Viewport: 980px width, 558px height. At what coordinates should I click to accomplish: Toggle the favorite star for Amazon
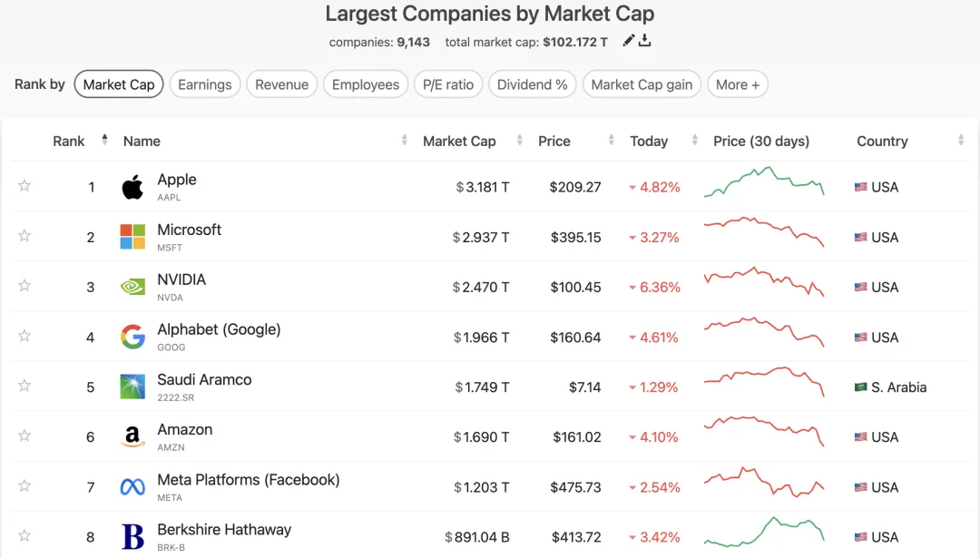tap(24, 436)
